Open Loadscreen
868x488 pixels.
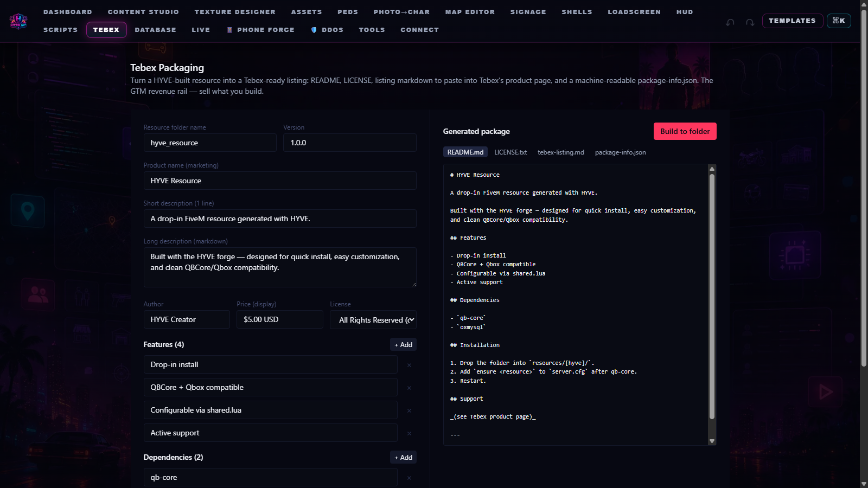click(x=634, y=12)
